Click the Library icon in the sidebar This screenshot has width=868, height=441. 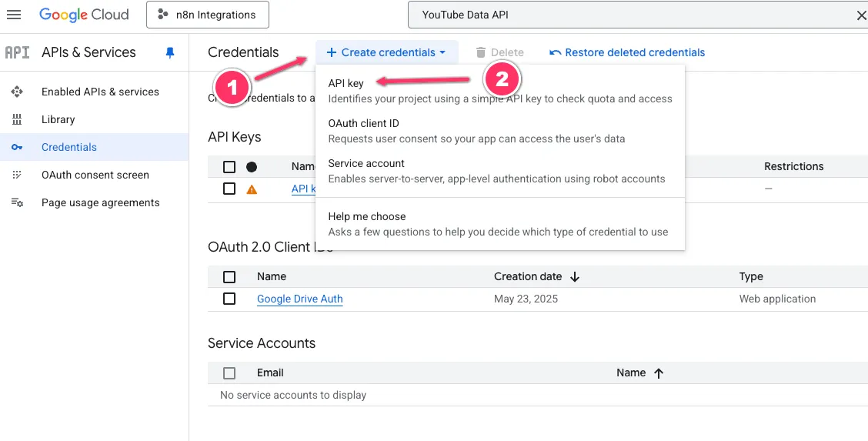(x=17, y=119)
